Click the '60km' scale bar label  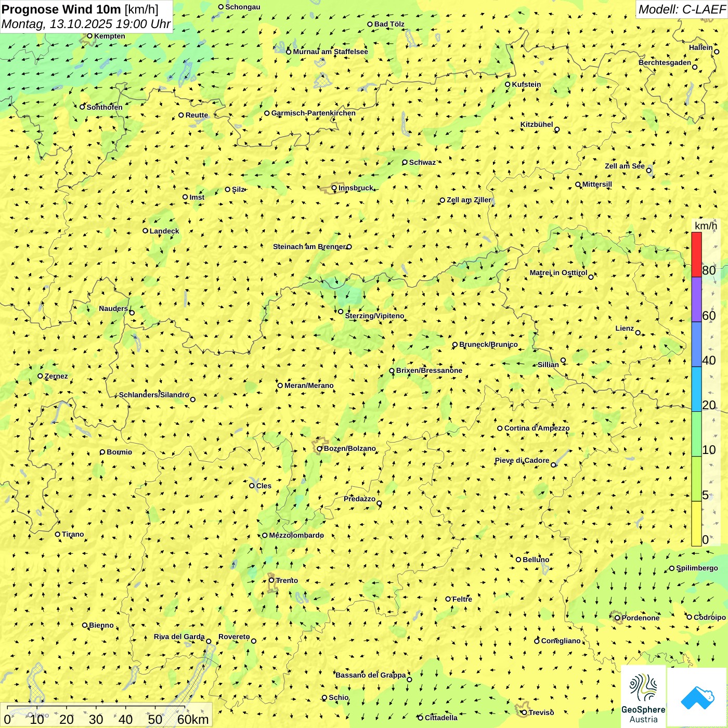193,719
